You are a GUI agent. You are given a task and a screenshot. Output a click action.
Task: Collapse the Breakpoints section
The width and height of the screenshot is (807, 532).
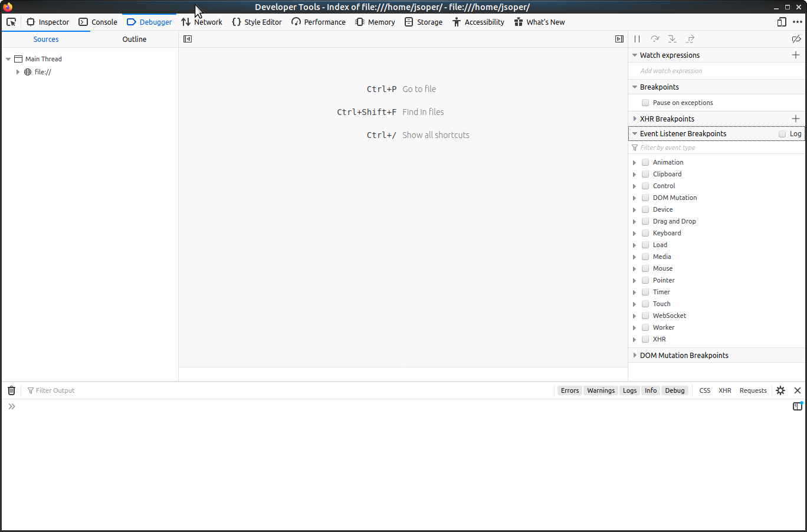point(635,87)
